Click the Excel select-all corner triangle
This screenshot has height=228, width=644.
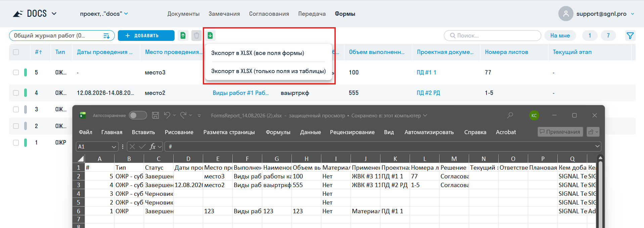pyautogui.click(x=81, y=159)
